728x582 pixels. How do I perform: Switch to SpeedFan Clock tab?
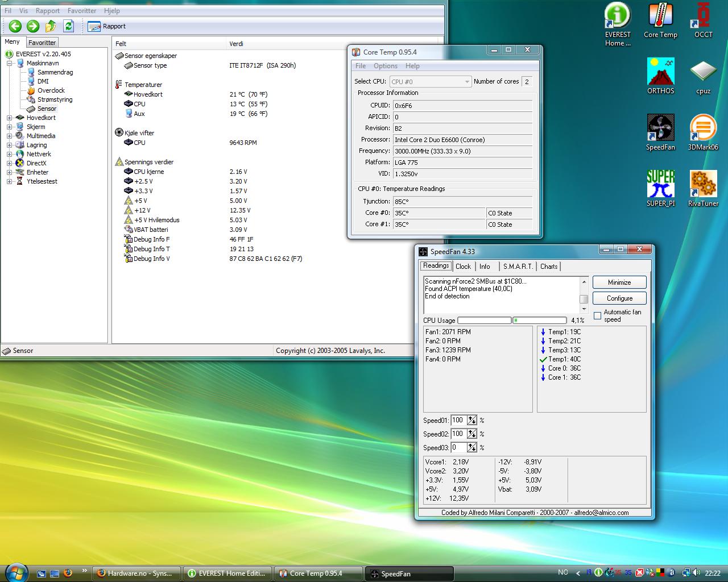coord(463,266)
